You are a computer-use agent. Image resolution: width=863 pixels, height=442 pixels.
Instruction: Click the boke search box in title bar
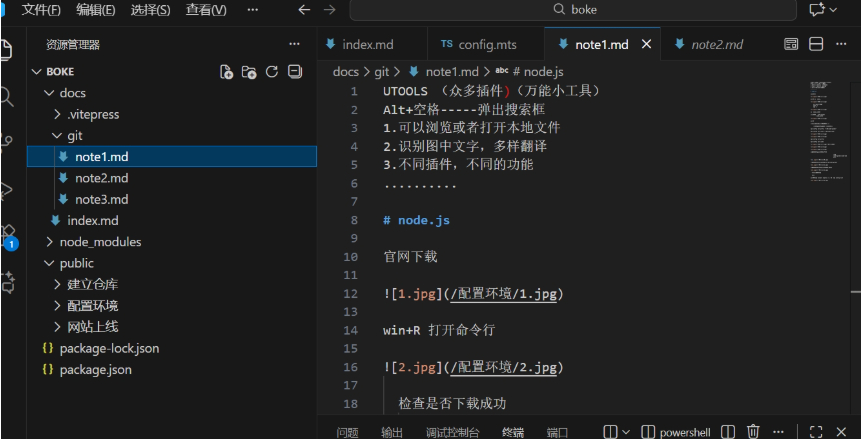point(573,10)
